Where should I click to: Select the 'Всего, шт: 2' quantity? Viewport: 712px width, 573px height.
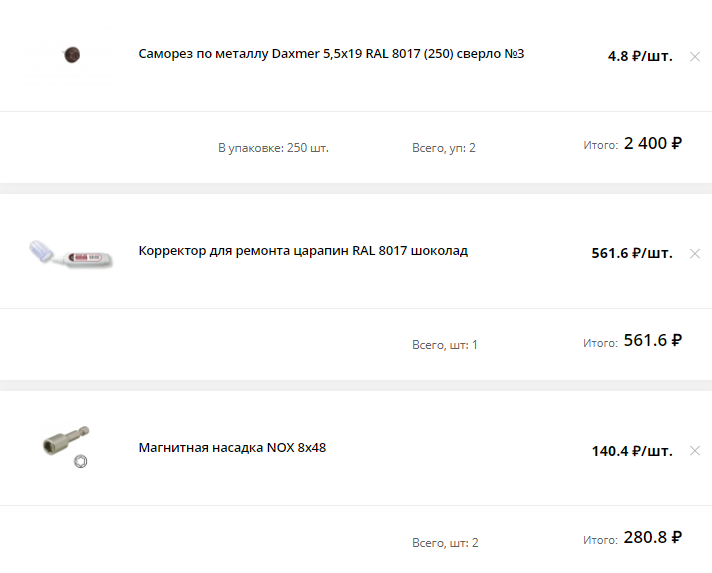pos(445,543)
